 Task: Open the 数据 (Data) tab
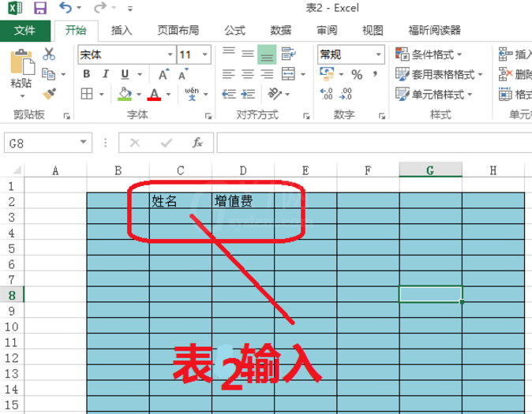pyautogui.click(x=280, y=31)
